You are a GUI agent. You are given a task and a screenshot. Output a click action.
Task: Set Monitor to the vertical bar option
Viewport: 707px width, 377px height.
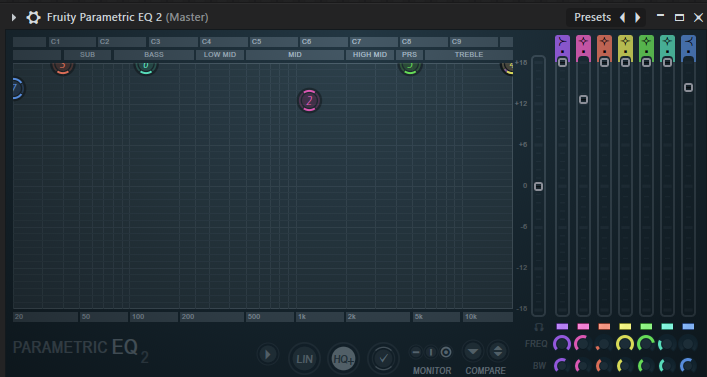tap(431, 352)
